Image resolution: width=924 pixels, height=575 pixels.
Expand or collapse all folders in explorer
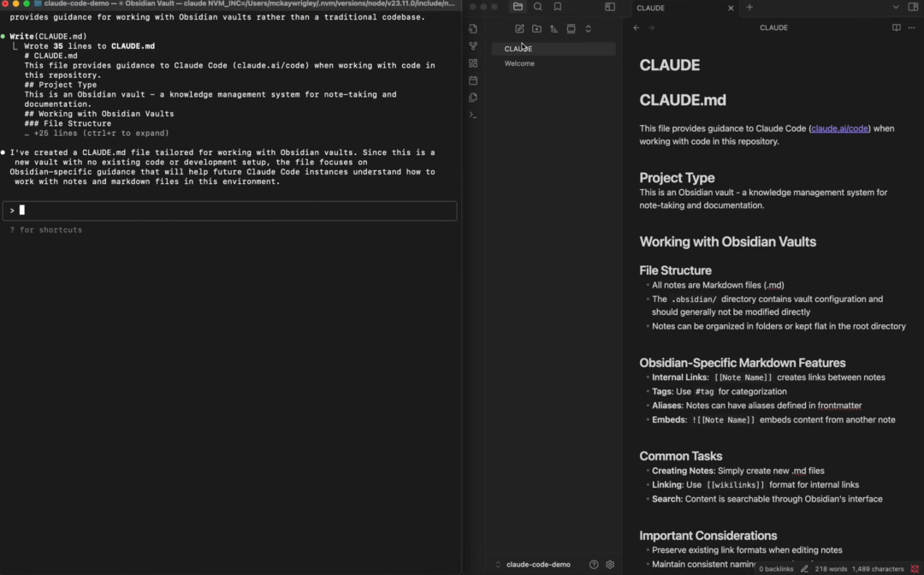click(588, 28)
